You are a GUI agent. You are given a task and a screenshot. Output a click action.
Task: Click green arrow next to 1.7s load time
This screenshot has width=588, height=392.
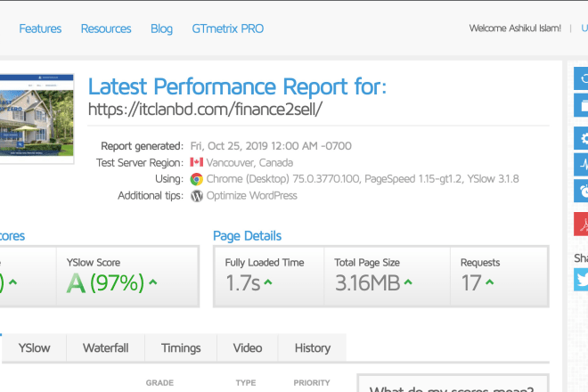tap(268, 283)
